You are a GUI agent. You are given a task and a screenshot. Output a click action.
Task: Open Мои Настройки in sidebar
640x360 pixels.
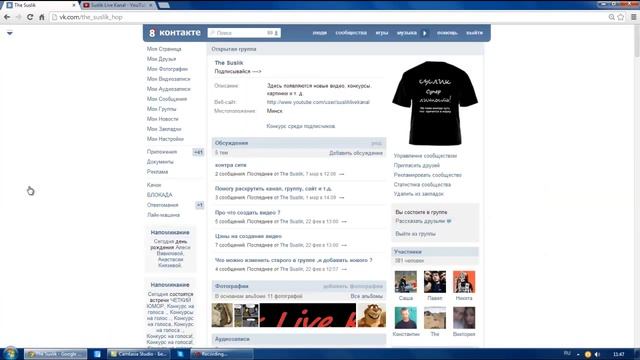[165, 139]
